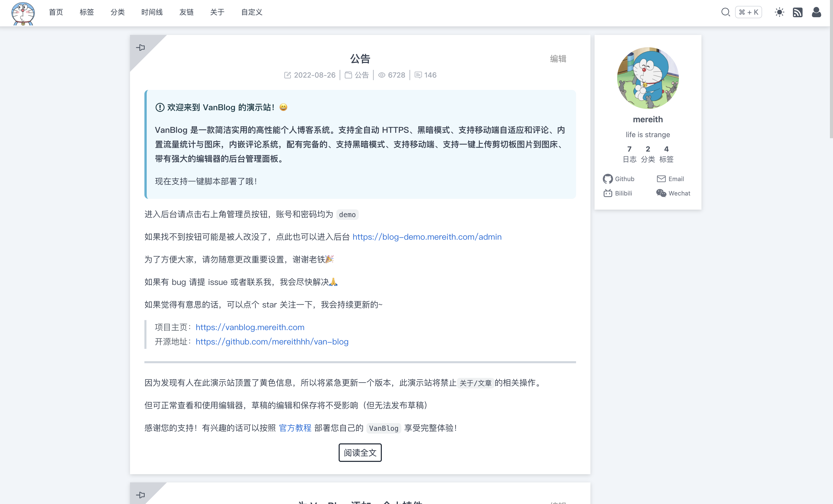Open the 友链 page
Viewport: 833px width, 504px height.
(x=187, y=12)
